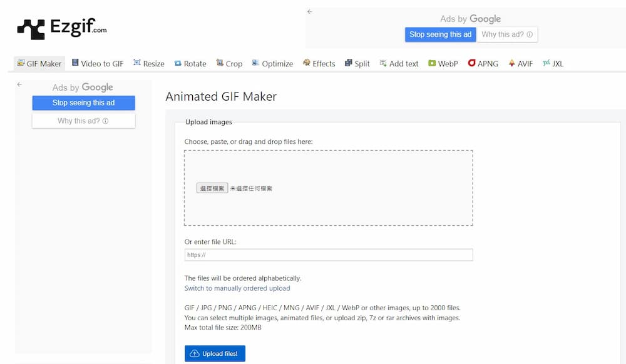The height and width of the screenshot is (364, 626).
Task: Click the Effects palette icon
Action: pos(307,63)
